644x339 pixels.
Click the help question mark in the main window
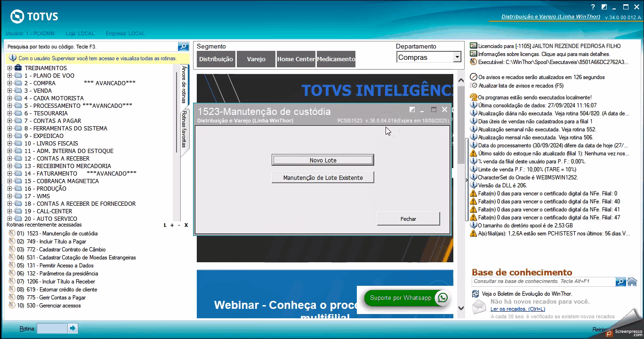pos(593,7)
